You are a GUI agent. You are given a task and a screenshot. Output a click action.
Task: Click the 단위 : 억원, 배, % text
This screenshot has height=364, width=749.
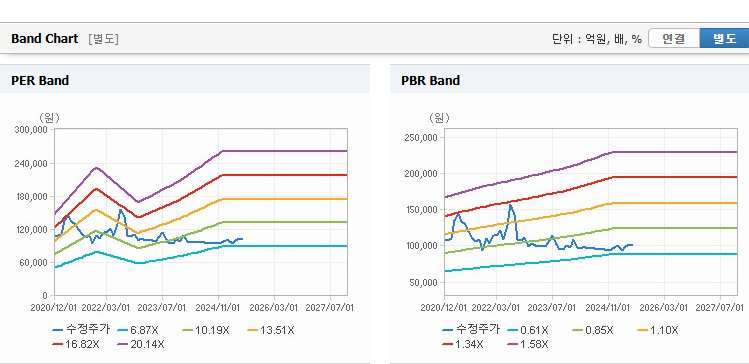coord(597,39)
